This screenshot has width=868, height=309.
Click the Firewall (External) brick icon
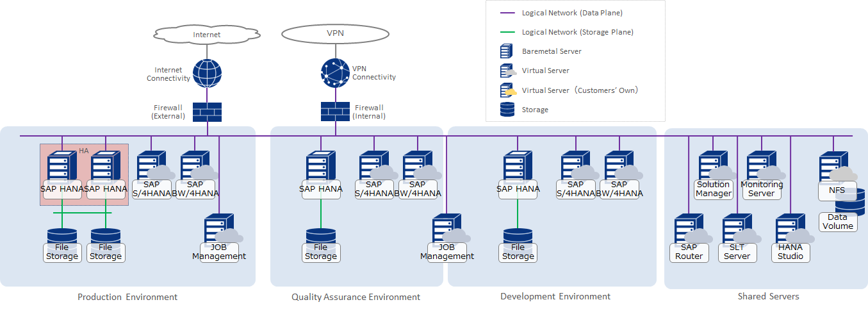click(x=207, y=112)
